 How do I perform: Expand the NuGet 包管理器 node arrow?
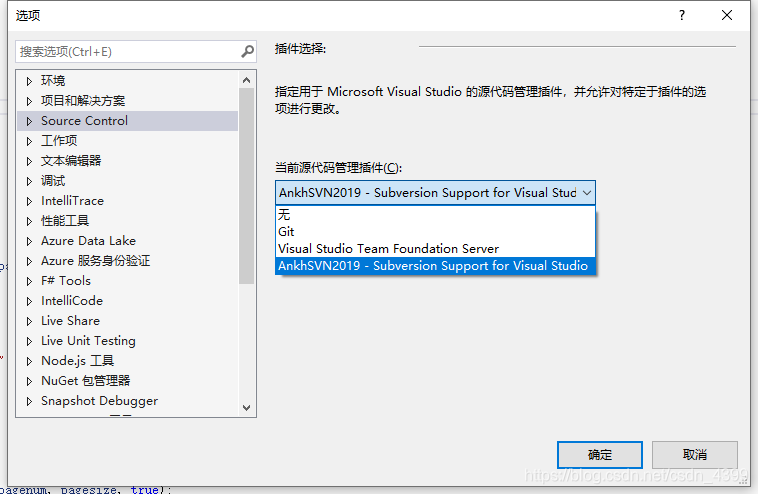coord(29,381)
